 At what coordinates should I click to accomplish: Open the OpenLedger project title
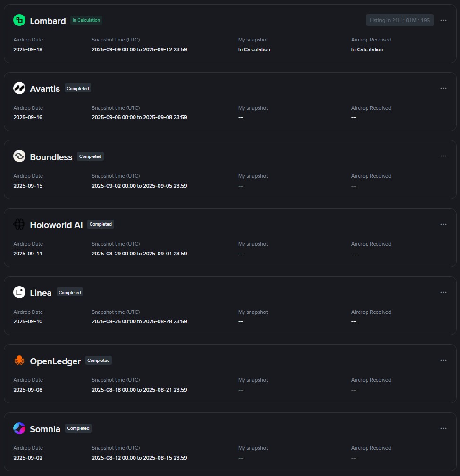coord(55,361)
